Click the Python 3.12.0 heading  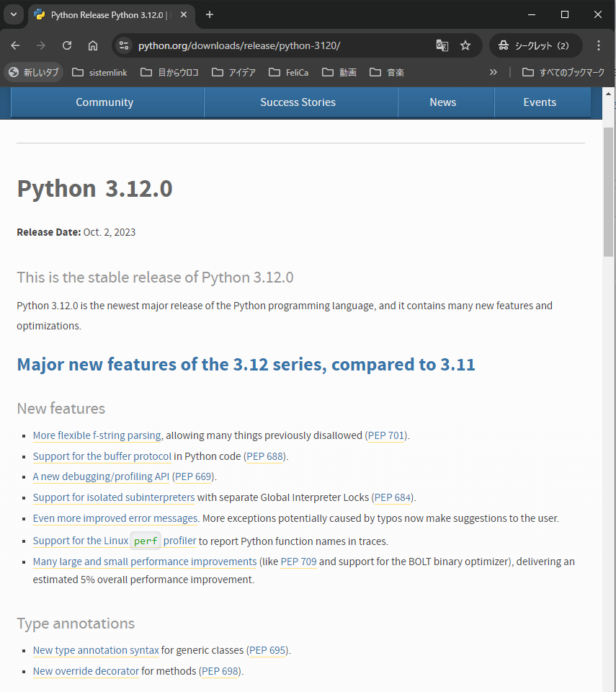click(94, 188)
